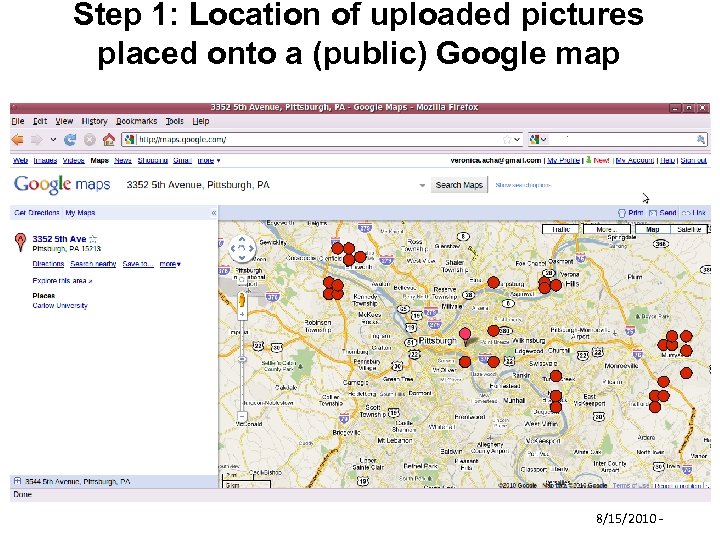This screenshot has width=720, height=540.
Task: Click the Videos link in Google bar
Action: (73, 160)
